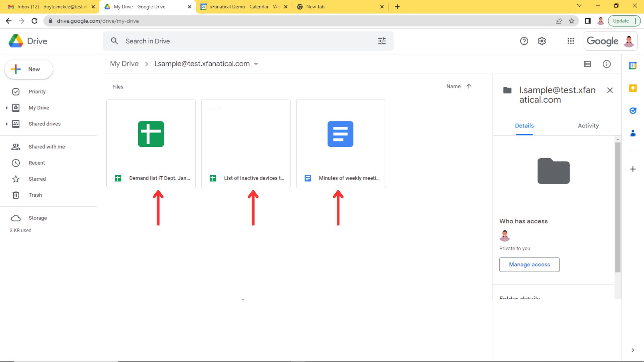Open the l.sample@test.xfanatical.com breadcrumb dropdown
Viewport: 644px width, 362px height.
click(x=256, y=64)
